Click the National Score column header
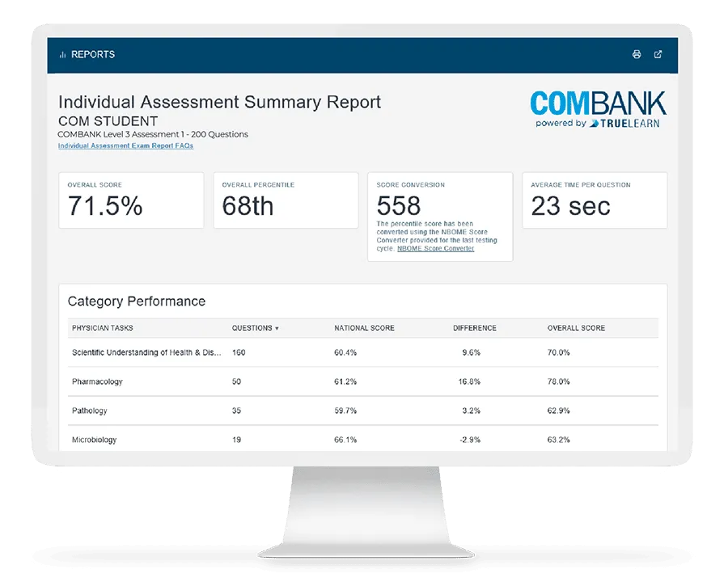728x586 pixels. coord(364,328)
